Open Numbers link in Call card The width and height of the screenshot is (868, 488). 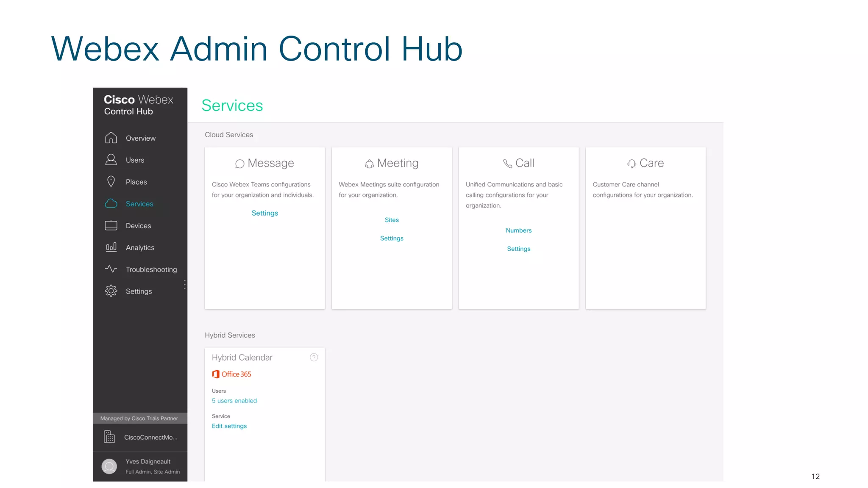pyautogui.click(x=519, y=230)
